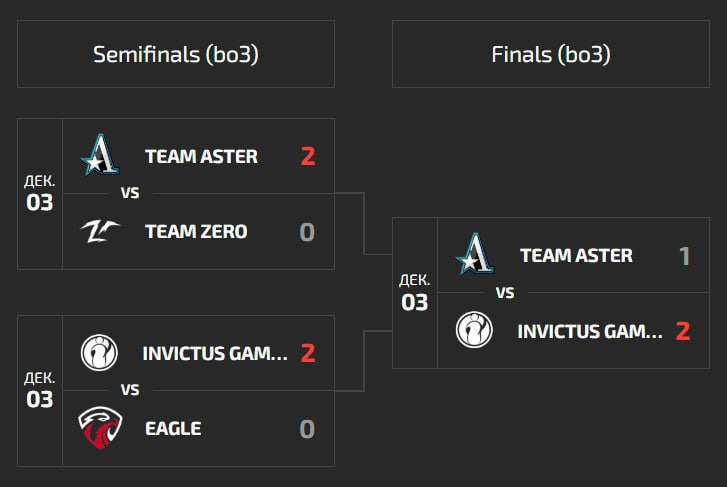727x487 pixels.
Task: Select TEAM ASTER name in finals
Action: [x=576, y=256]
